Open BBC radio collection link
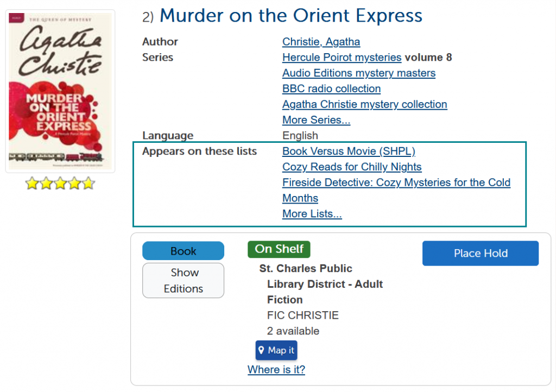The height and width of the screenshot is (392, 556). 332,88
